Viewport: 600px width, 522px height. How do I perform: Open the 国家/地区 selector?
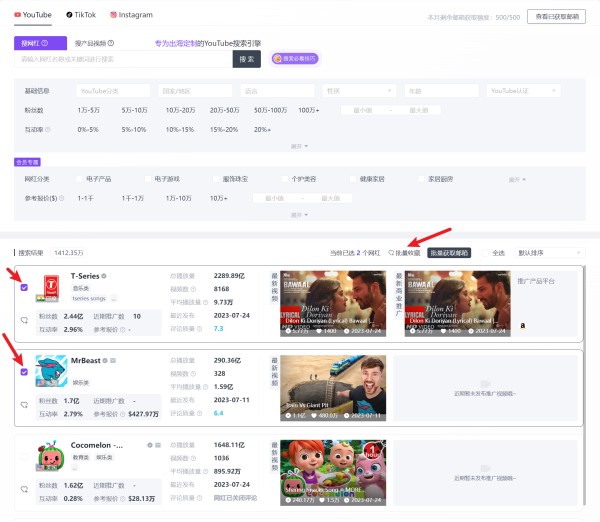point(195,91)
